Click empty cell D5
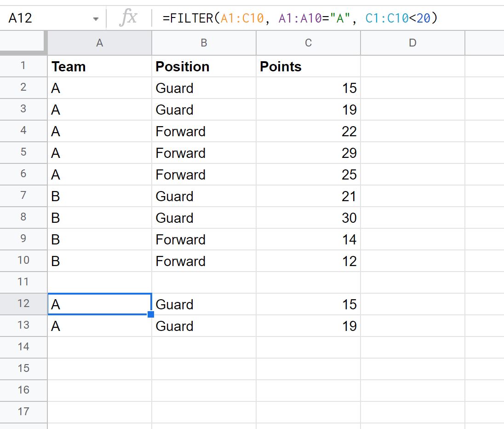This screenshot has width=504, height=429. coord(412,153)
